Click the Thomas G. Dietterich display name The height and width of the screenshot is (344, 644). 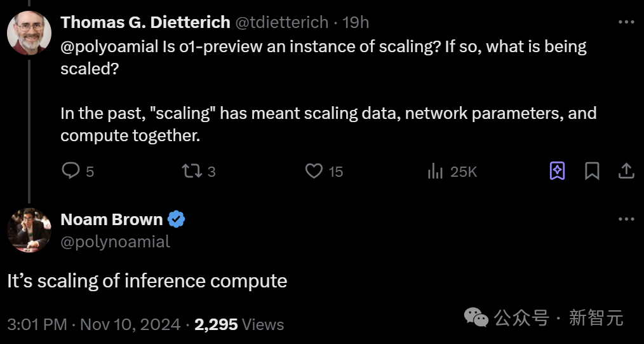pos(145,22)
